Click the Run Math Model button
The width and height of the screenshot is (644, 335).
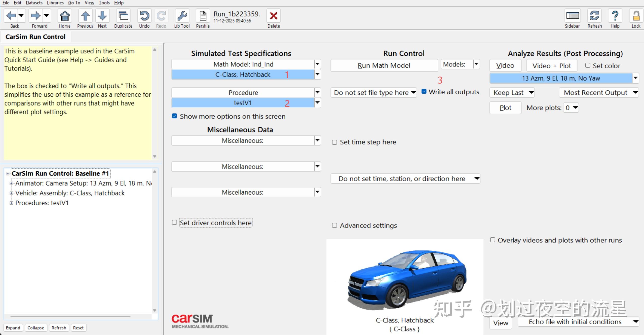point(384,65)
